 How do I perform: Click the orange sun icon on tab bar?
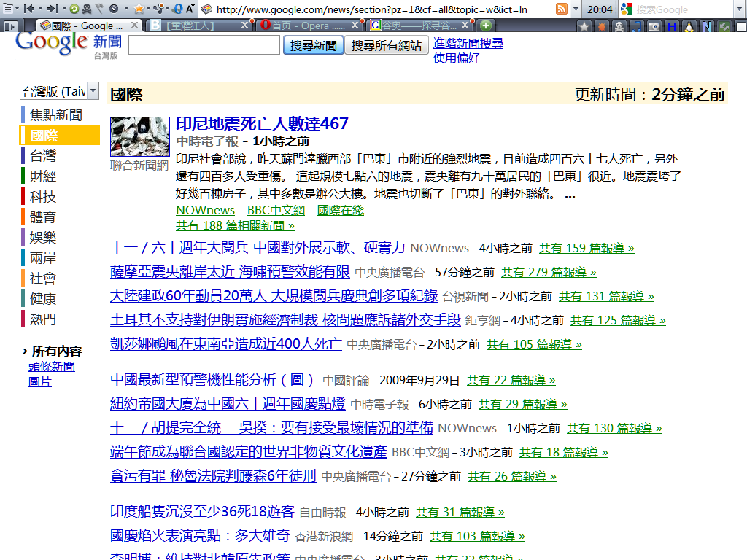coord(602,27)
